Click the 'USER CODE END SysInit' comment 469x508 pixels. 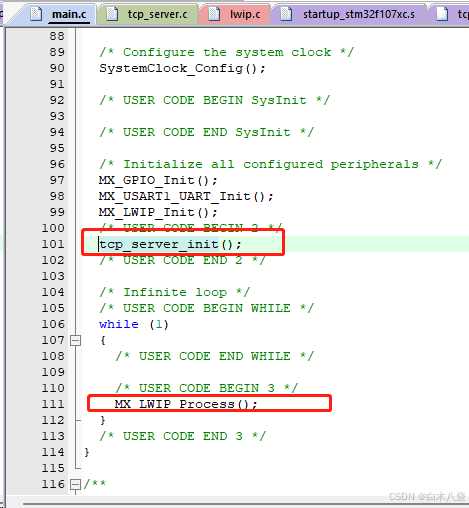coord(207,132)
